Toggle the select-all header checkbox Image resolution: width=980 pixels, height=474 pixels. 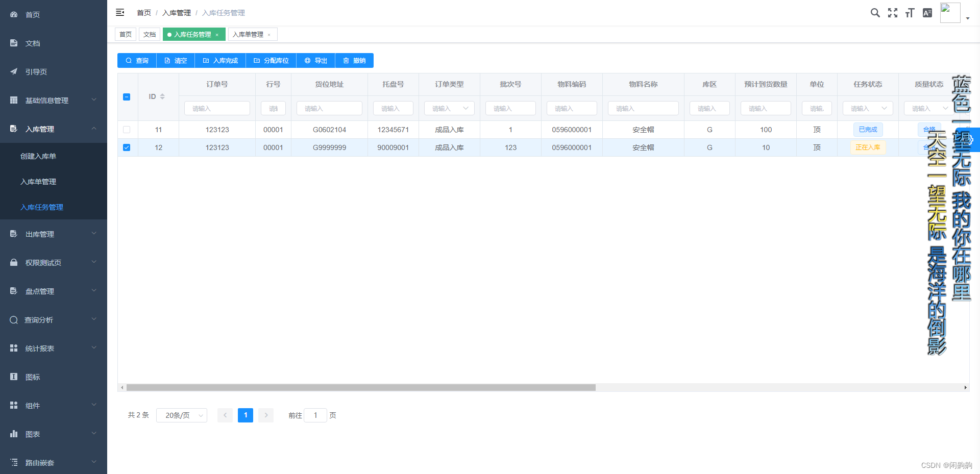coord(127,97)
